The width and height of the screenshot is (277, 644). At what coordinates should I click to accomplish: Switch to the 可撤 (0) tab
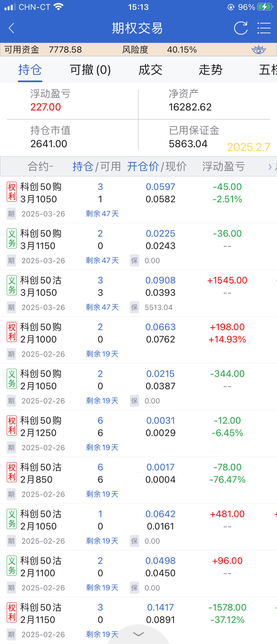click(90, 70)
